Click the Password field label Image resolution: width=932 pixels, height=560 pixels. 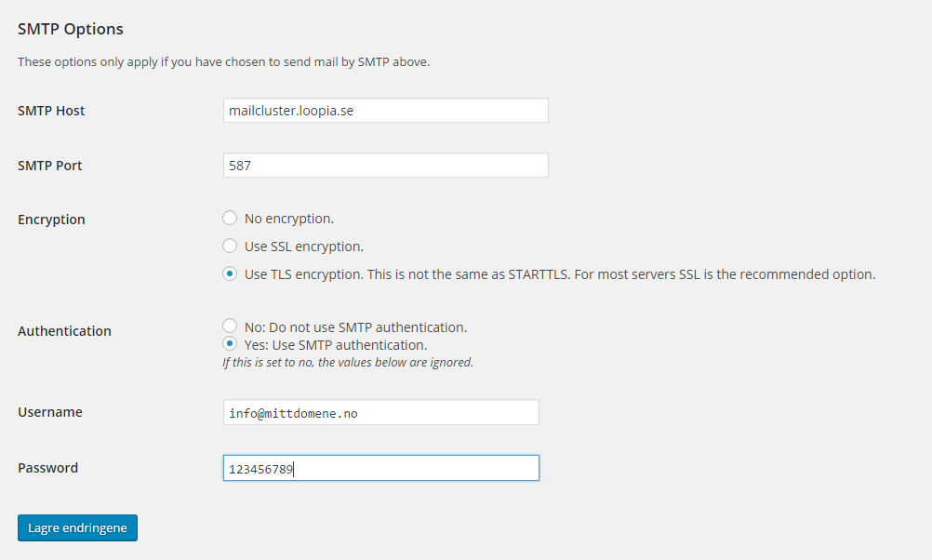(47, 468)
